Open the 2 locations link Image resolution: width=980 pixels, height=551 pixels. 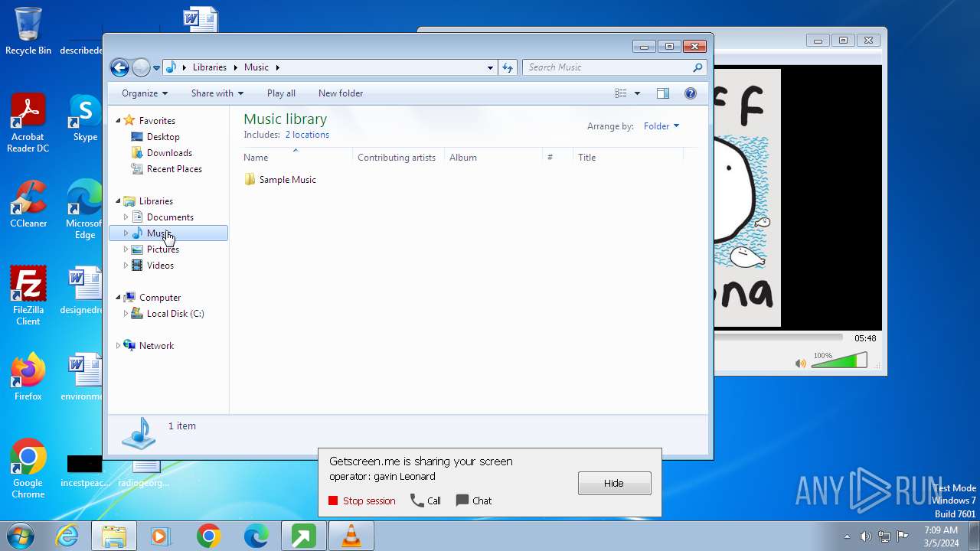tap(307, 135)
